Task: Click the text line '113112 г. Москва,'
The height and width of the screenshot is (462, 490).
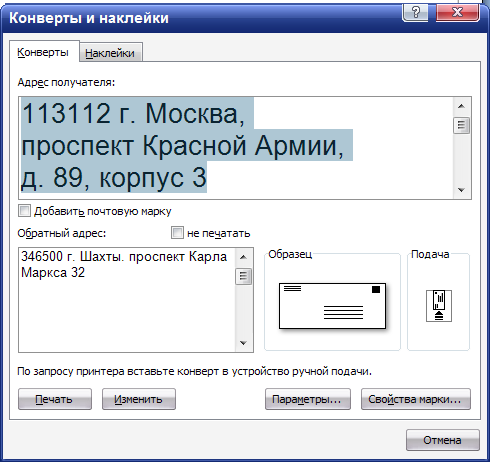Action: coord(133,114)
